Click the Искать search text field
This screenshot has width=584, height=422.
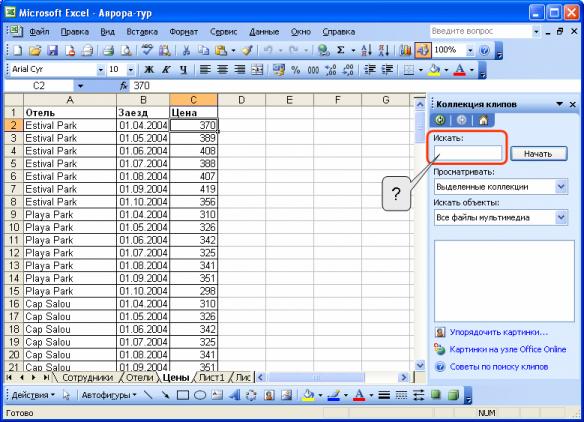click(468, 153)
